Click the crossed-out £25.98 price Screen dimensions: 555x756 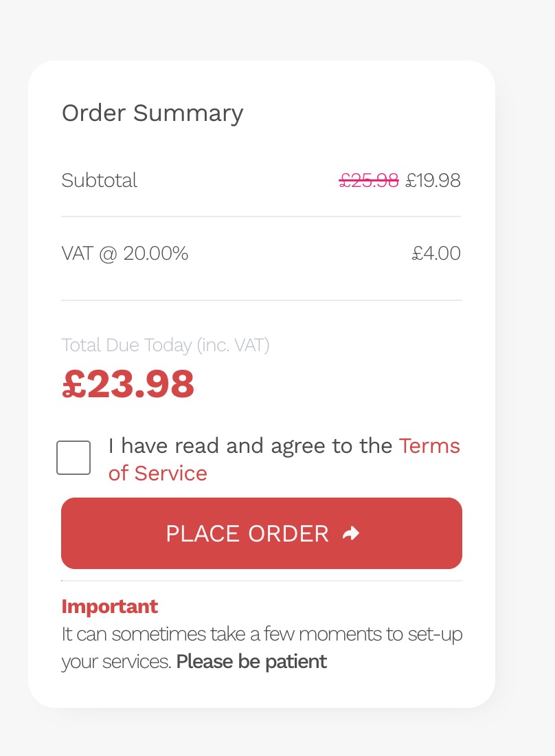pos(369,180)
